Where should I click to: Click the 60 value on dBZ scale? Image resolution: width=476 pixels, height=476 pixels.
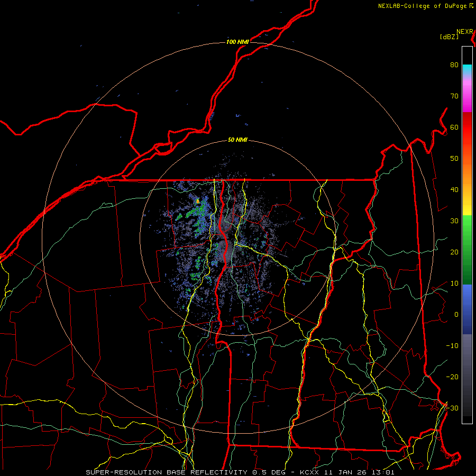pyautogui.click(x=454, y=127)
